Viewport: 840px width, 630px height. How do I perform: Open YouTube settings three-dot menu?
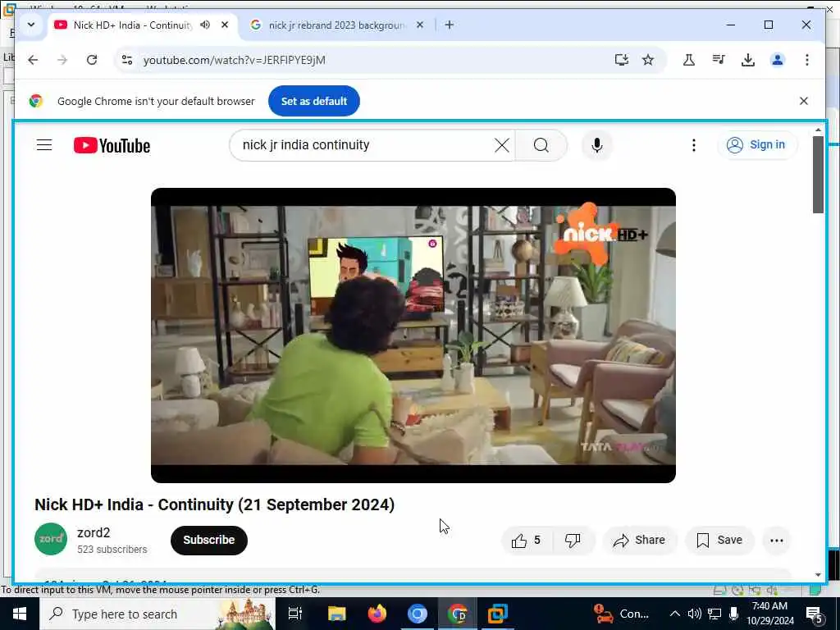[x=693, y=145]
